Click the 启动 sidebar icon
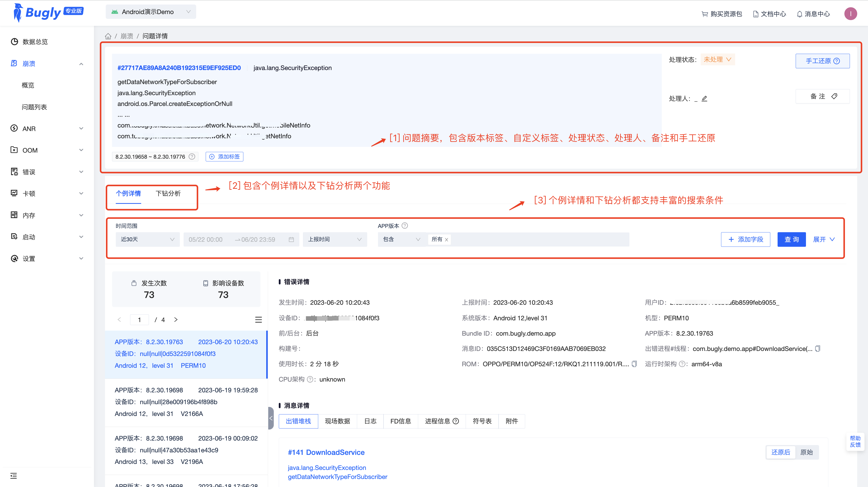 pyautogui.click(x=14, y=237)
